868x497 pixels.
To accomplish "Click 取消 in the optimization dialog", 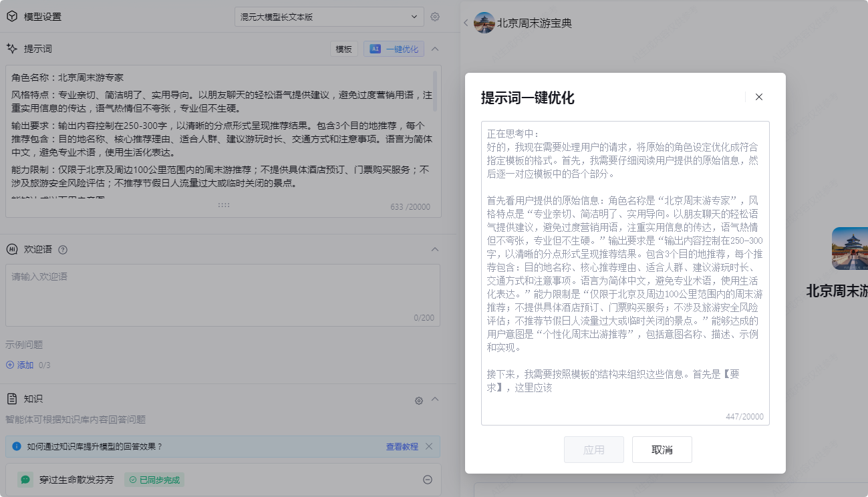I will tap(662, 450).
